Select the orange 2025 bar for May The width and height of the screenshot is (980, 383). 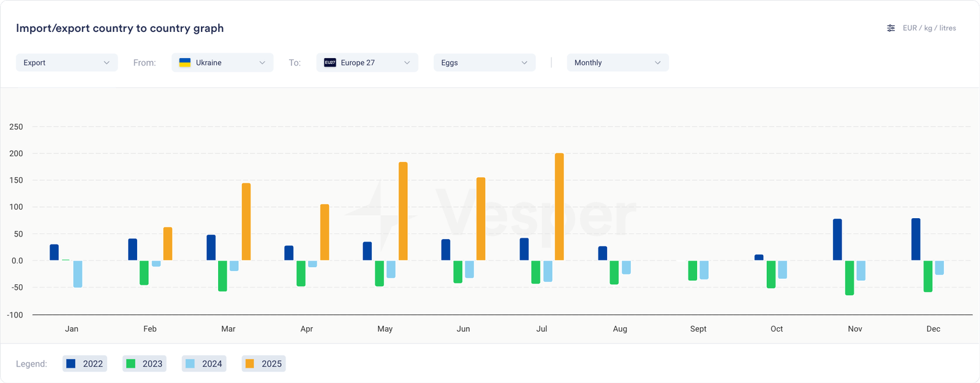point(403,211)
